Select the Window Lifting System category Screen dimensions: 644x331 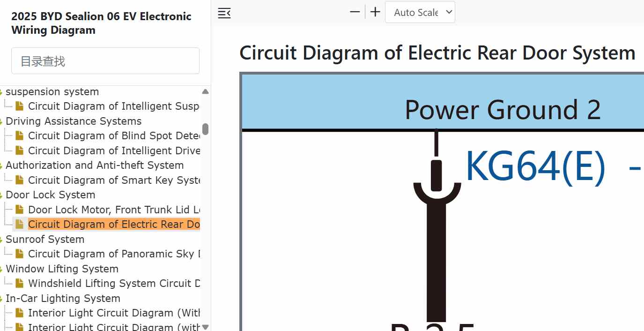click(x=62, y=269)
